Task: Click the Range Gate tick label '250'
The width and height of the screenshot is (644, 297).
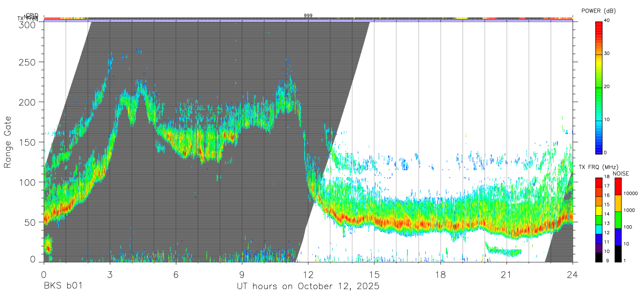Action: point(28,62)
